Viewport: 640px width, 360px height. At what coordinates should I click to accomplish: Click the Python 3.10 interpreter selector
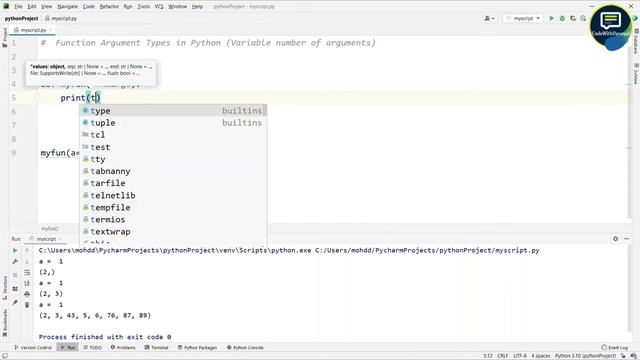click(x=585, y=356)
